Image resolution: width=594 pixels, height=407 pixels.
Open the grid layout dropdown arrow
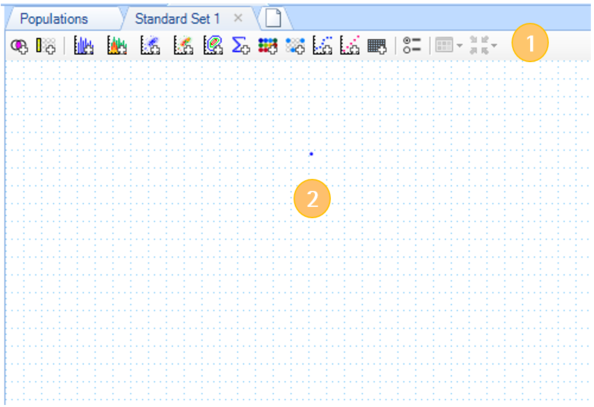pyautogui.click(x=460, y=45)
